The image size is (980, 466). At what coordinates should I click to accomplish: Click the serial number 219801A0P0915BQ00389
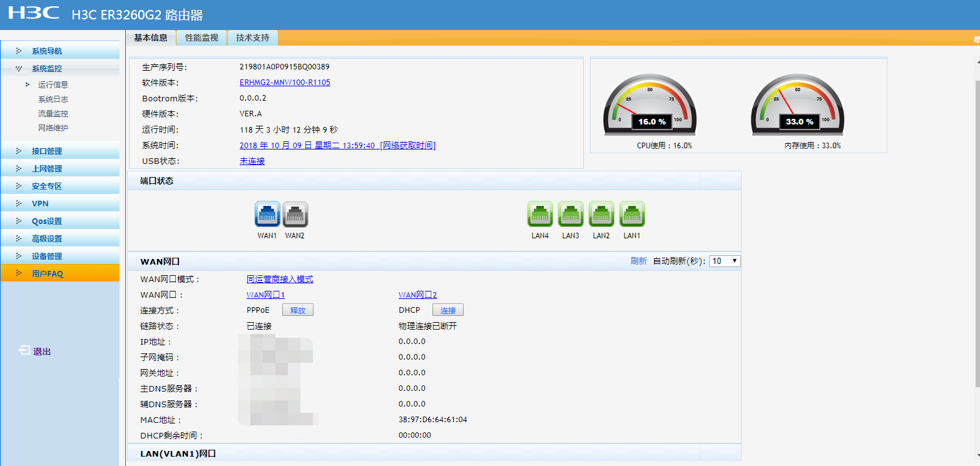click(285, 67)
